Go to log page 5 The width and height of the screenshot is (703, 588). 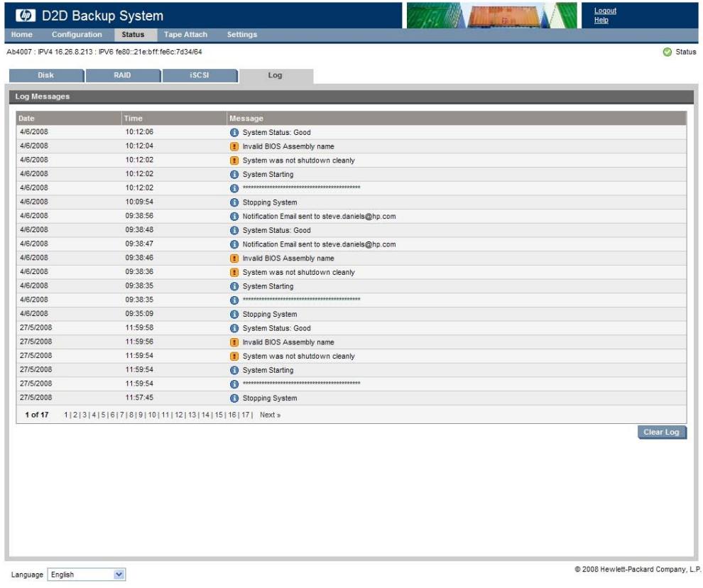click(103, 415)
